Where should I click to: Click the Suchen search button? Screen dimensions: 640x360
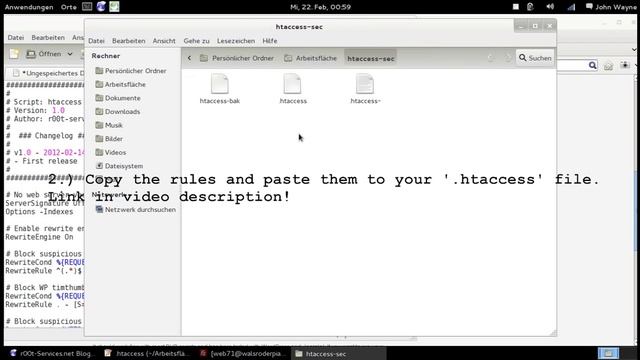coord(535,58)
